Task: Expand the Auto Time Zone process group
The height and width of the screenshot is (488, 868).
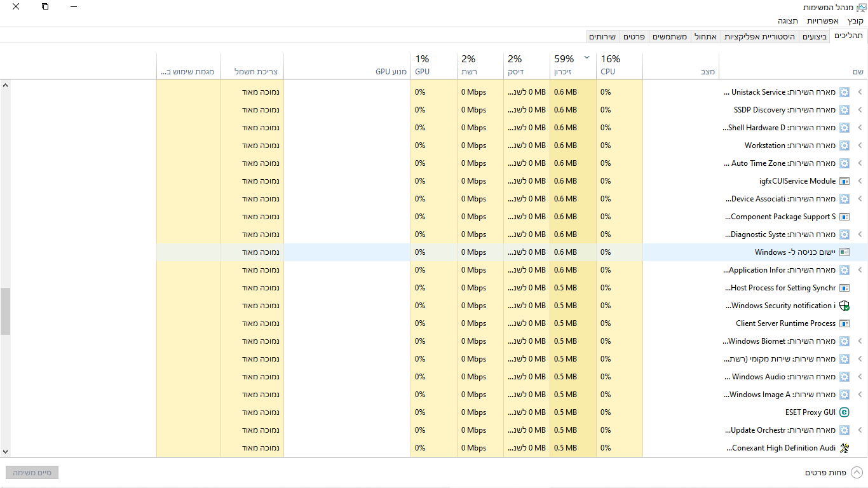Action: [860, 163]
